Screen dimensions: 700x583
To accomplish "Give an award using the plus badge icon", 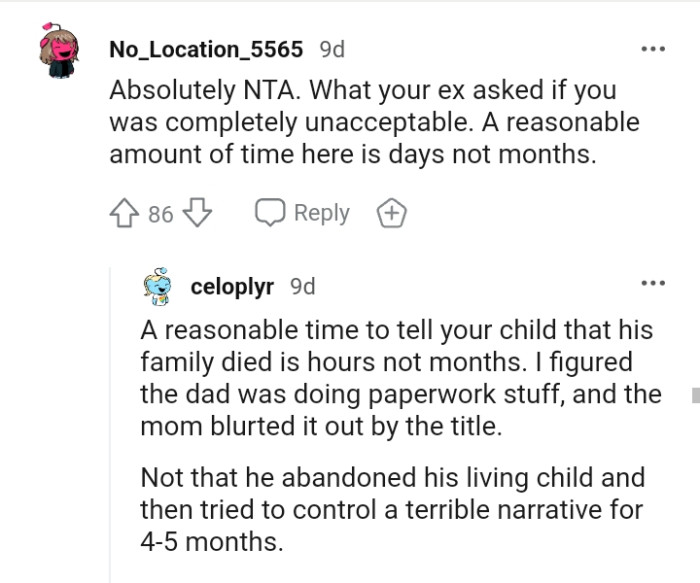I will click(x=390, y=213).
